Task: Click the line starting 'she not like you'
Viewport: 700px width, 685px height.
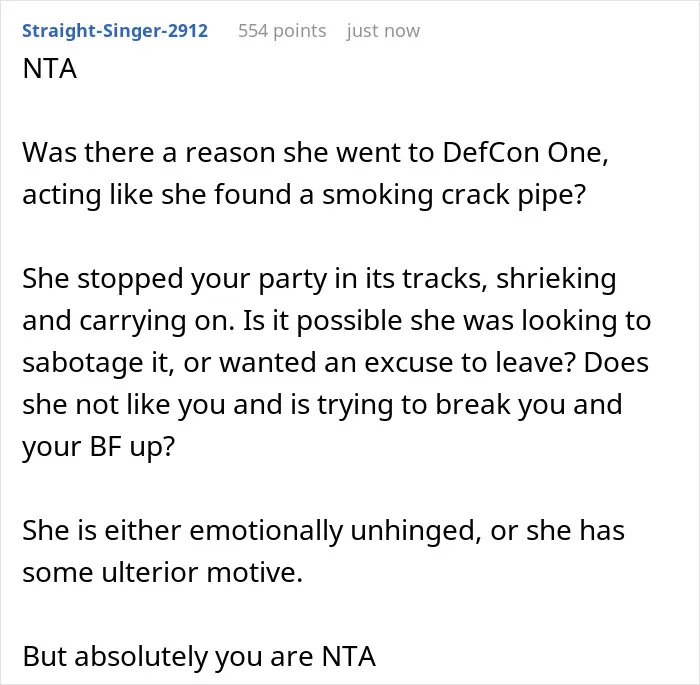Action: 322,405
